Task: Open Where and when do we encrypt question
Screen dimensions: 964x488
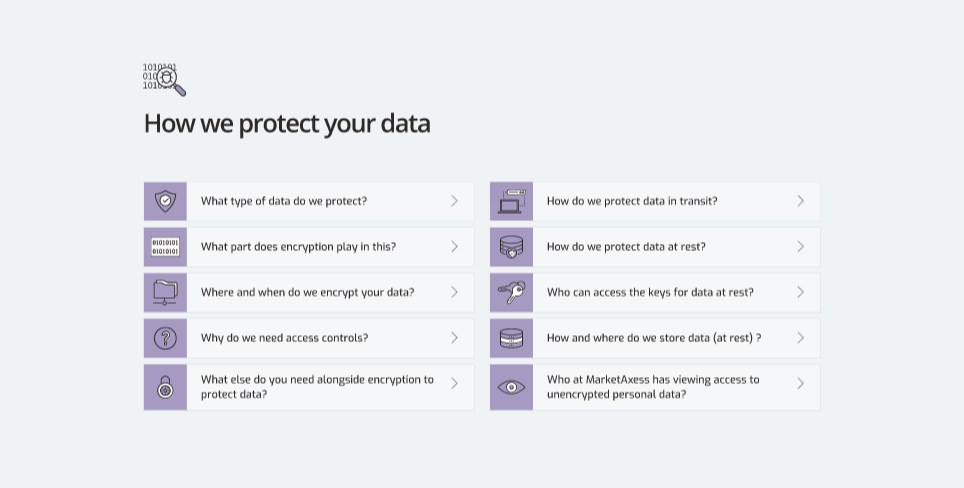Action: [309, 293]
